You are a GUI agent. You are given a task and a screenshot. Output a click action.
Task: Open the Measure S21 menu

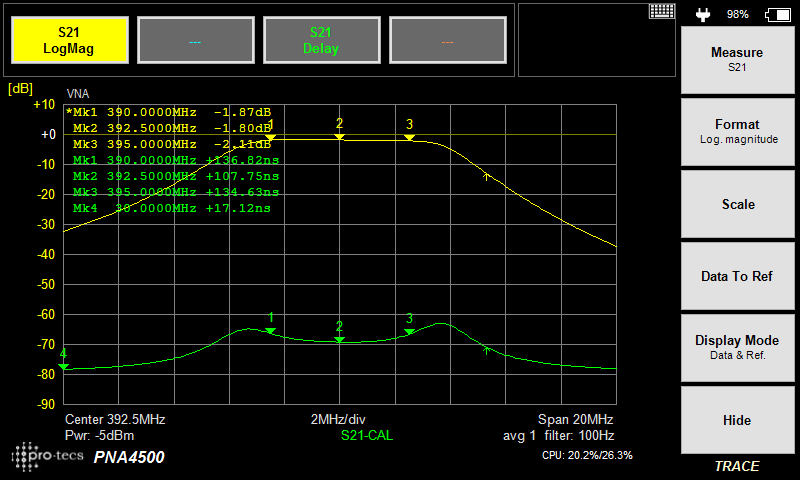[x=736, y=59]
